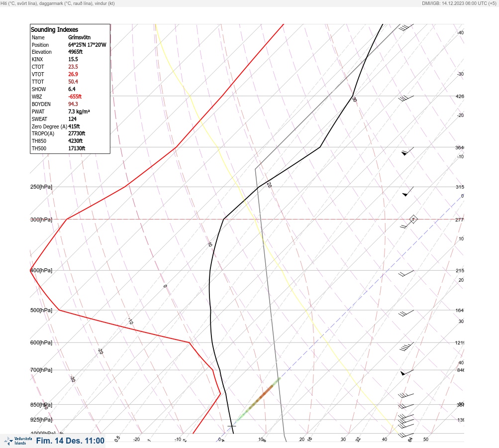Click the 600[hPa] pressure label

pos(41,342)
